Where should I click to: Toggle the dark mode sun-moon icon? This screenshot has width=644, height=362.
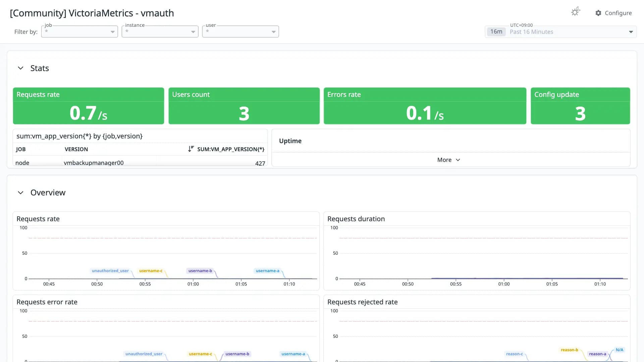coord(576,12)
